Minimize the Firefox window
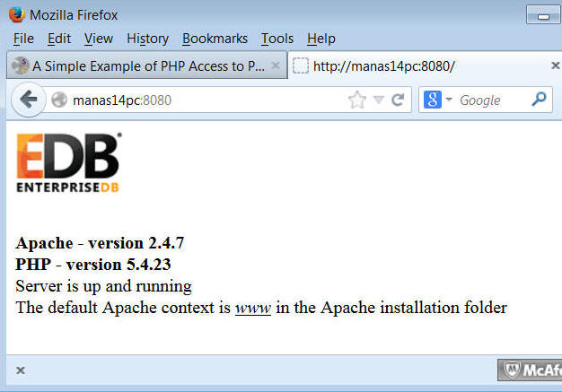562x392 pixels. [x=543, y=15]
